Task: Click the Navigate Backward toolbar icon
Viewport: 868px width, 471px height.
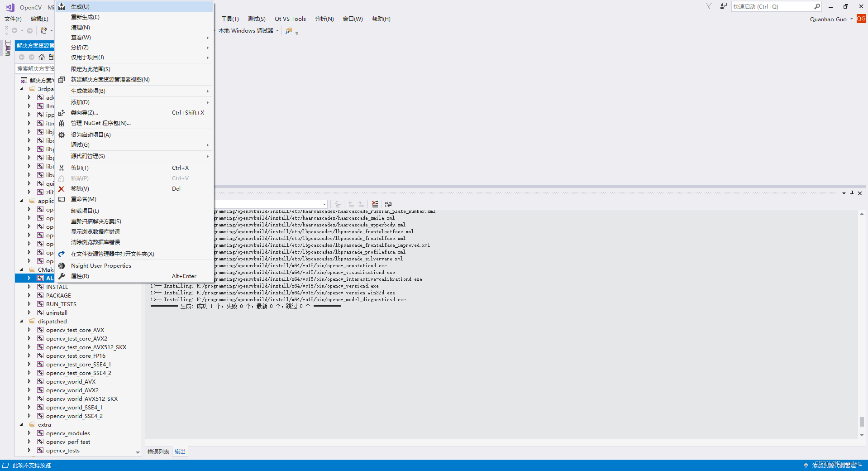Action: (x=14, y=31)
